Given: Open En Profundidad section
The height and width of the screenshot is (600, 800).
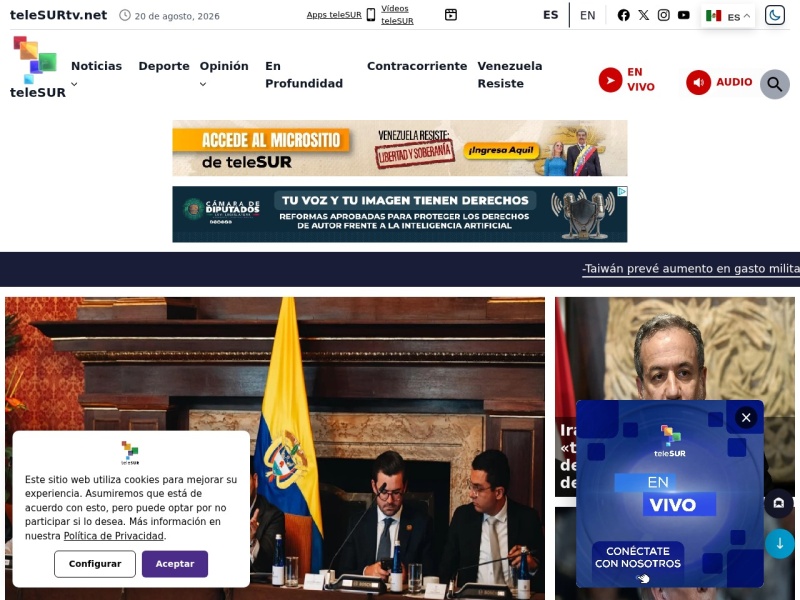Looking at the screenshot, I should click(304, 74).
